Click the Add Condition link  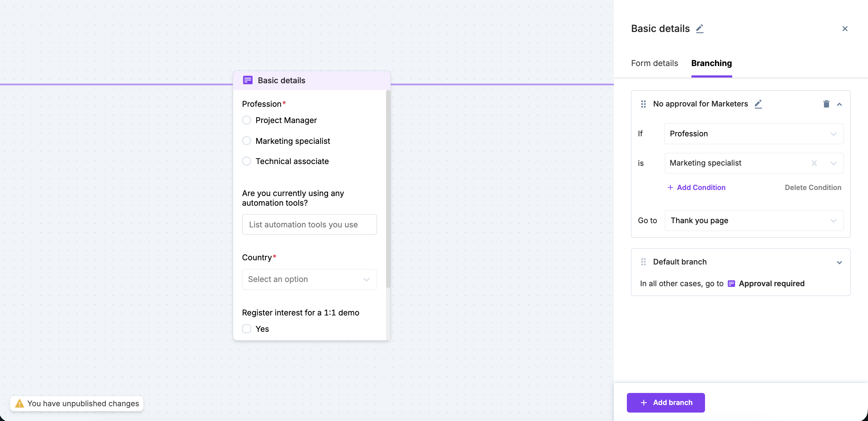click(697, 188)
